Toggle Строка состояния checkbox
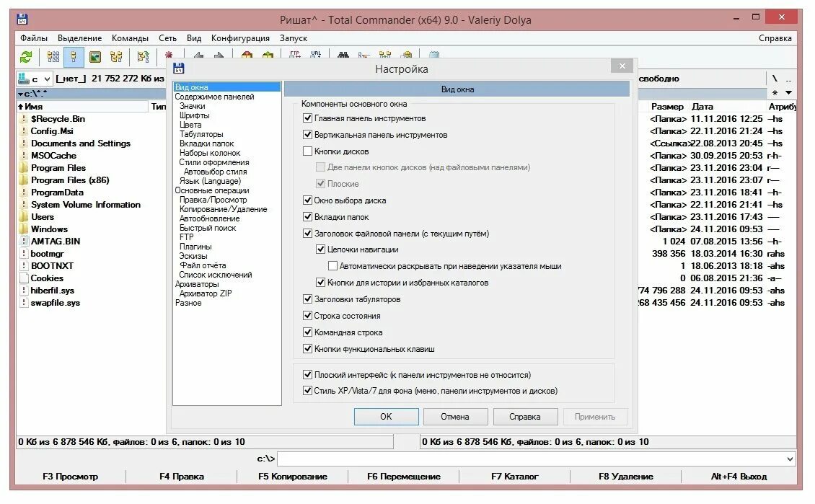Viewport: 815px width, 504px height. pyautogui.click(x=307, y=315)
